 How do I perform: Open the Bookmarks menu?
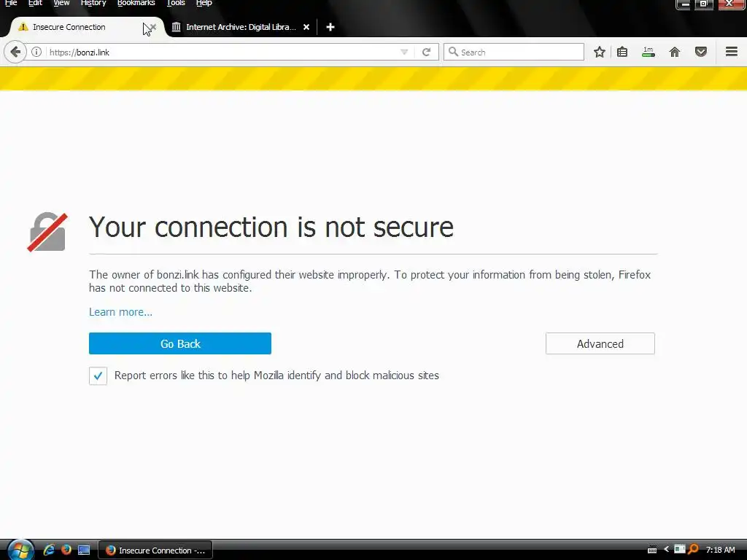(136, 3)
